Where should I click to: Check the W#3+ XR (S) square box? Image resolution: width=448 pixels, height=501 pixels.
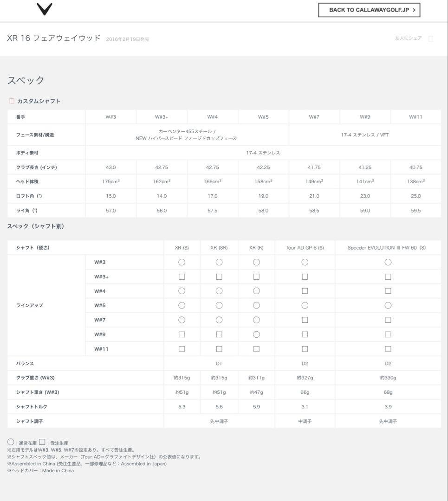pyautogui.click(x=182, y=276)
